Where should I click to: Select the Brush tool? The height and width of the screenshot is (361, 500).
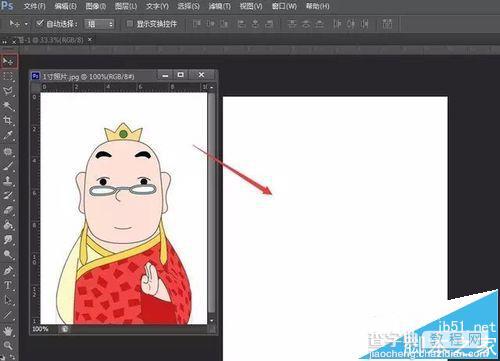click(x=8, y=166)
